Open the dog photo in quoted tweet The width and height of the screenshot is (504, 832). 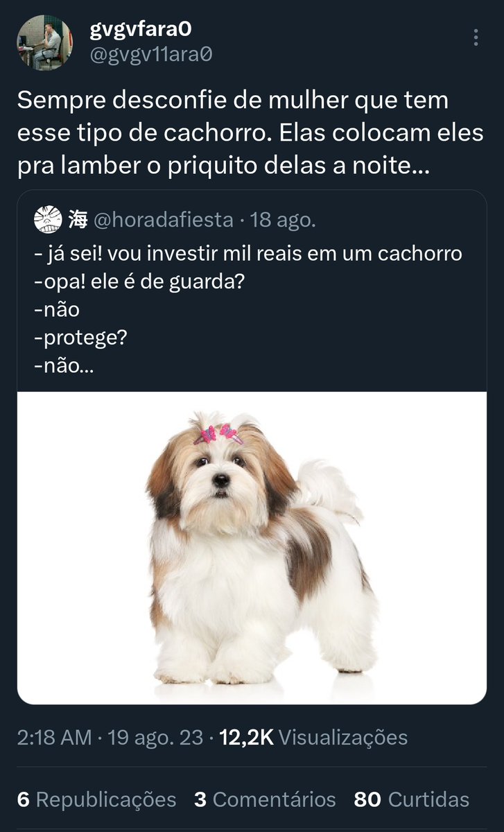click(252, 548)
